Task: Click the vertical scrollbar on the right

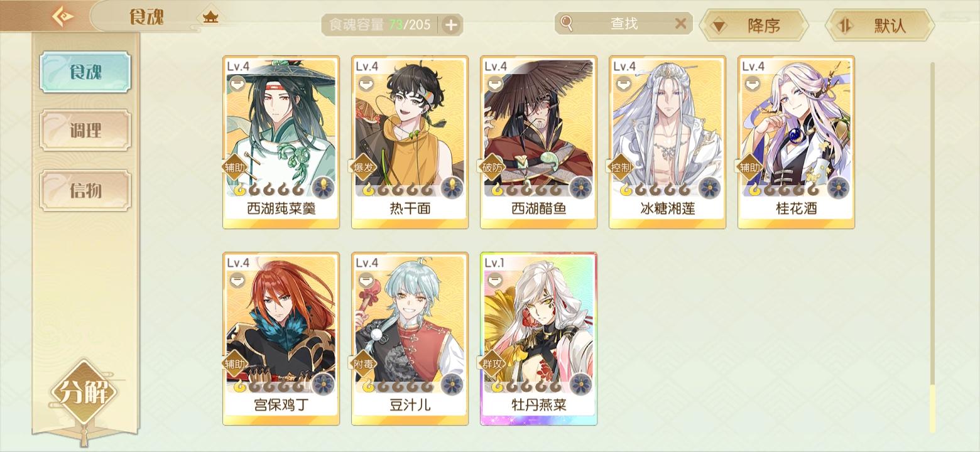Action: [932, 247]
